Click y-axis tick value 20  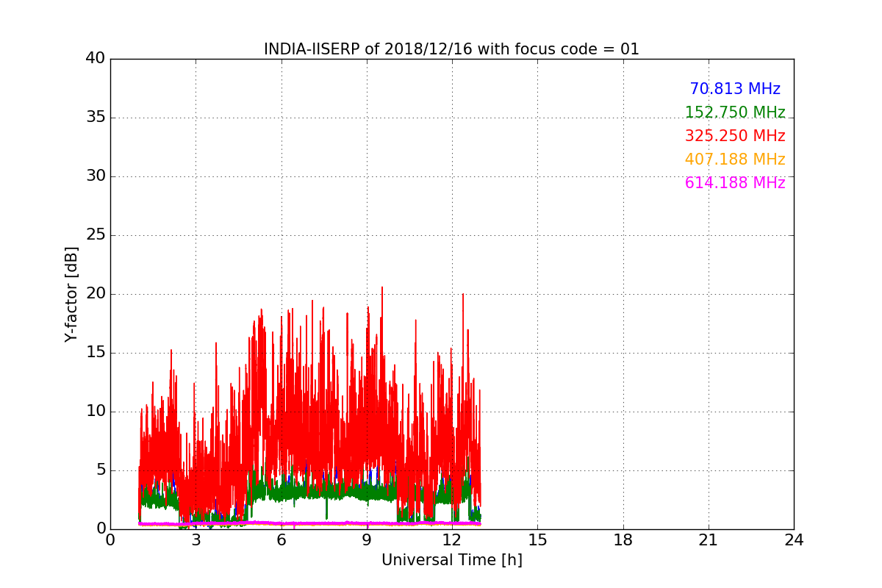tap(96, 293)
